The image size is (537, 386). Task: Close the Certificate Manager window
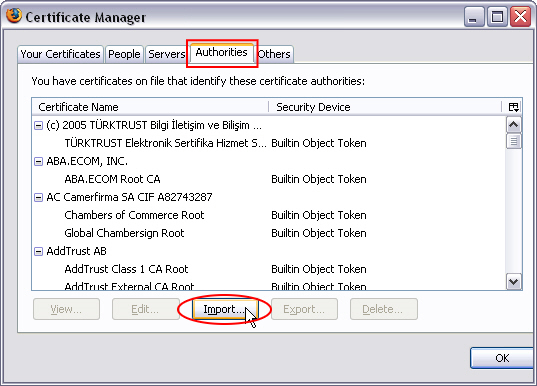(x=520, y=16)
